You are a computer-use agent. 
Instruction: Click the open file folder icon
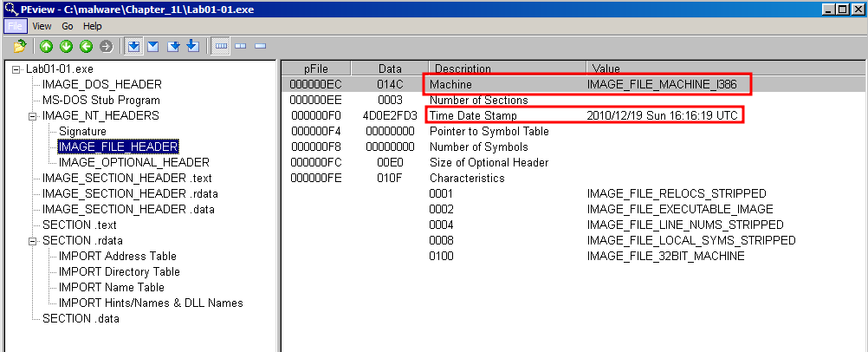click(20, 46)
